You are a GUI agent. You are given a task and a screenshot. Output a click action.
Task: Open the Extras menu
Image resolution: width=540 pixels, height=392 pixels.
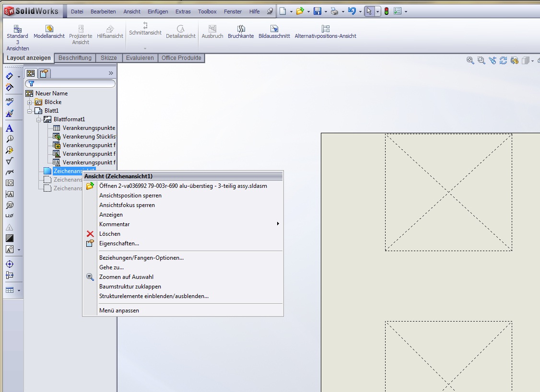(x=183, y=12)
